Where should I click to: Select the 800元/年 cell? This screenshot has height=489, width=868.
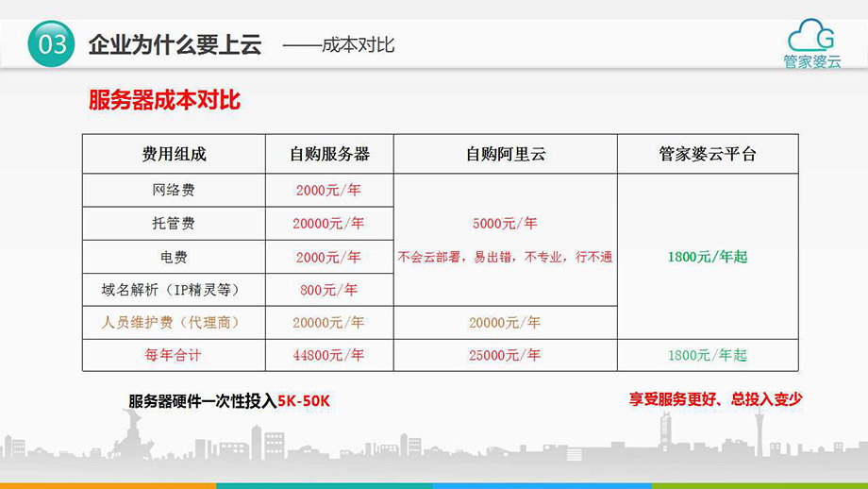tap(329, 290)
